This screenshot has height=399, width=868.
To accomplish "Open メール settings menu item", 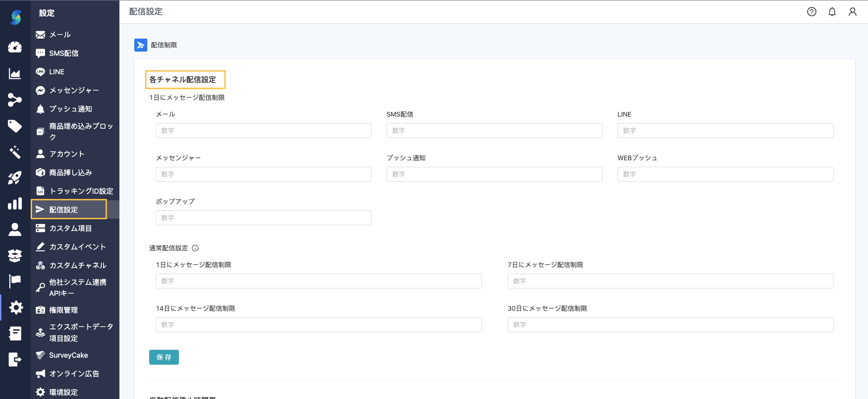I will [x=75, y=34].
